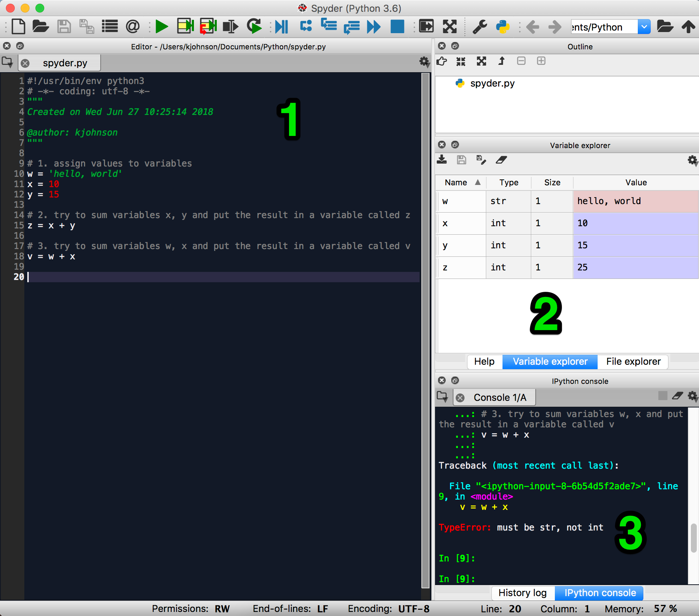699x616 pixels.
Task: Save all files using double-disk icon
Action: tap(87, 27)
